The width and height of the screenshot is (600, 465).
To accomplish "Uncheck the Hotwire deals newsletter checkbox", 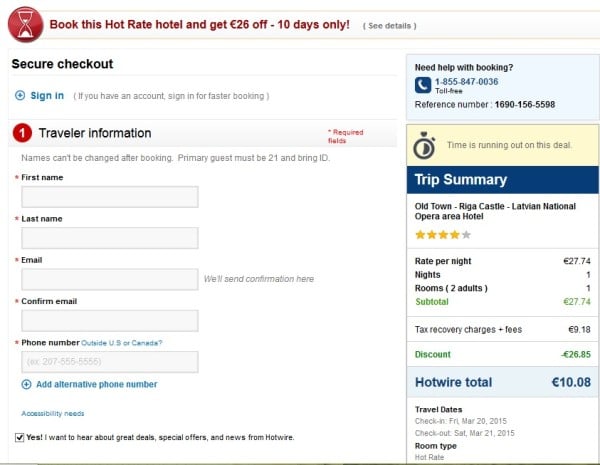I will [19, 437].
